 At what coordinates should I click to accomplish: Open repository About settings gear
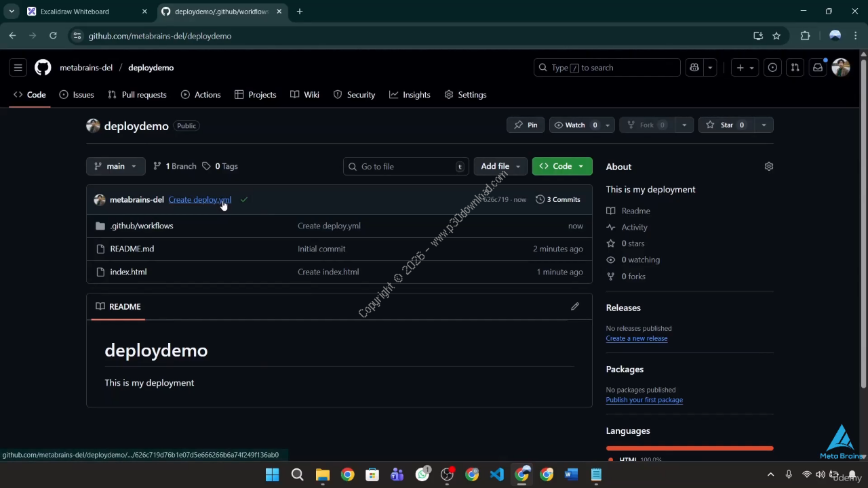tap(768, 167)
